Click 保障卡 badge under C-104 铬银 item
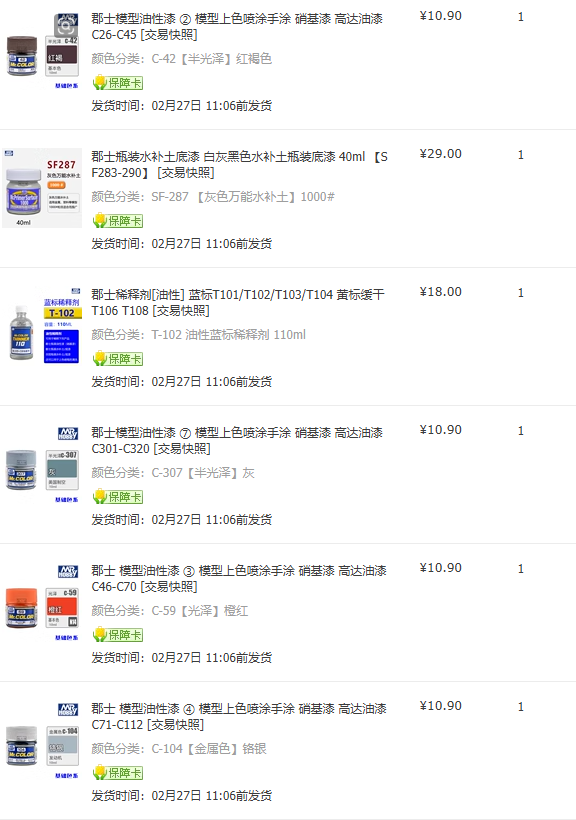The image size is (576, 820). coord(118,773)
